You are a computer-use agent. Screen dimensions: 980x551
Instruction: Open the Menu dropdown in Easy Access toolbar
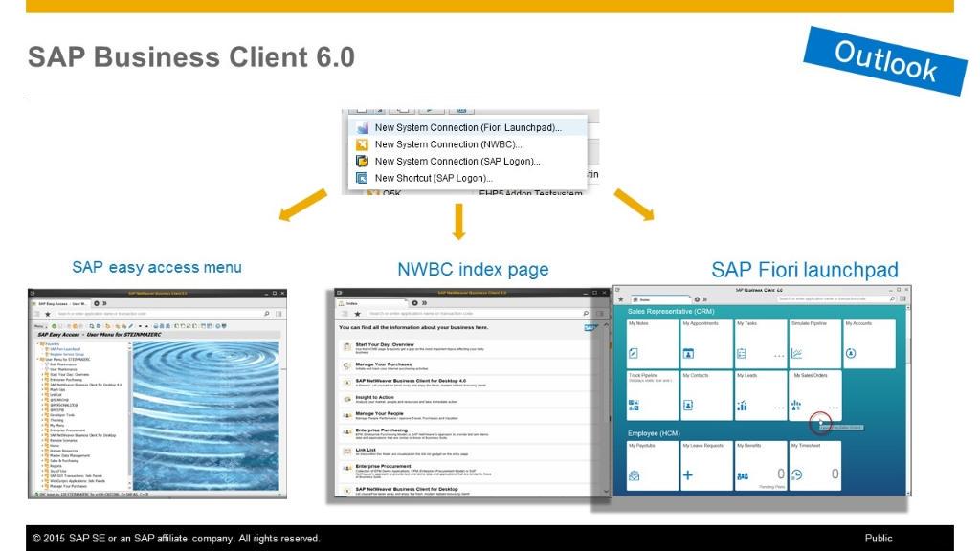39,326
